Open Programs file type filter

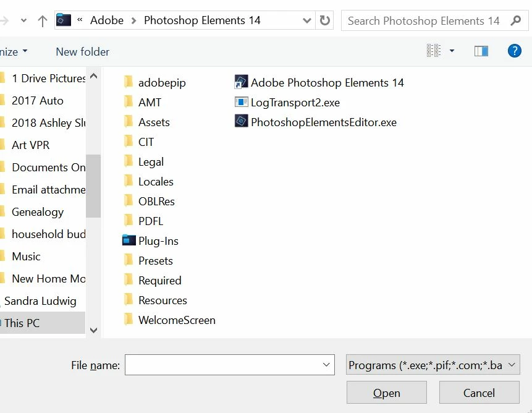(x=433, y=365)
